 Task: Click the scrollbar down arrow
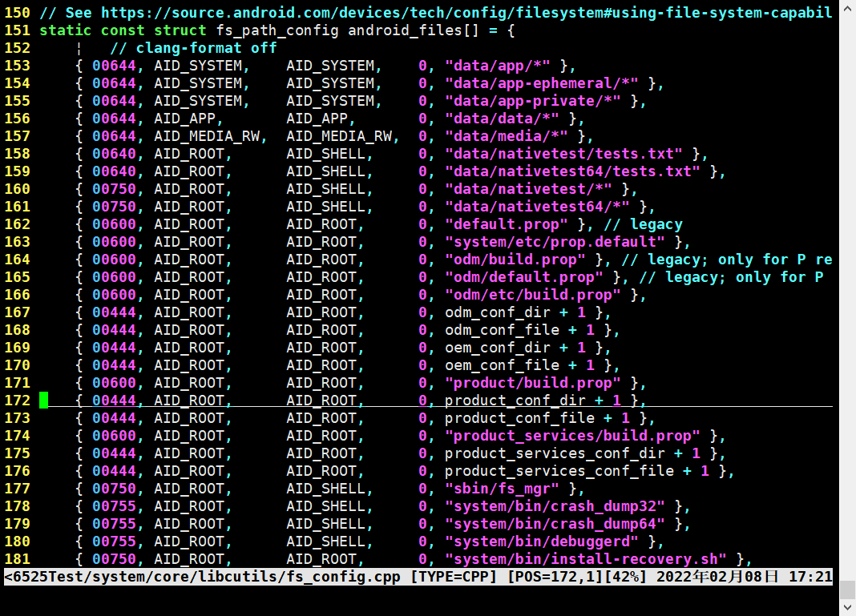pos(847,608)
